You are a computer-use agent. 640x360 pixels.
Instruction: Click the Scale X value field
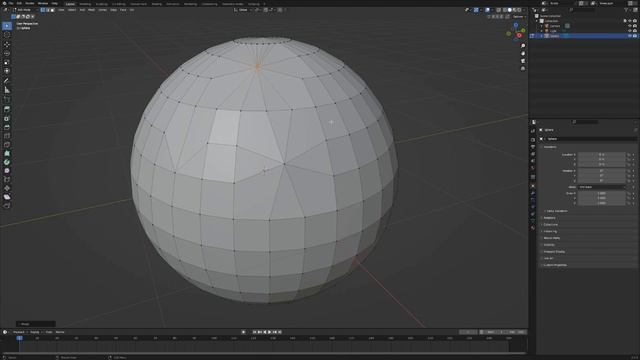tap(602, 193)
